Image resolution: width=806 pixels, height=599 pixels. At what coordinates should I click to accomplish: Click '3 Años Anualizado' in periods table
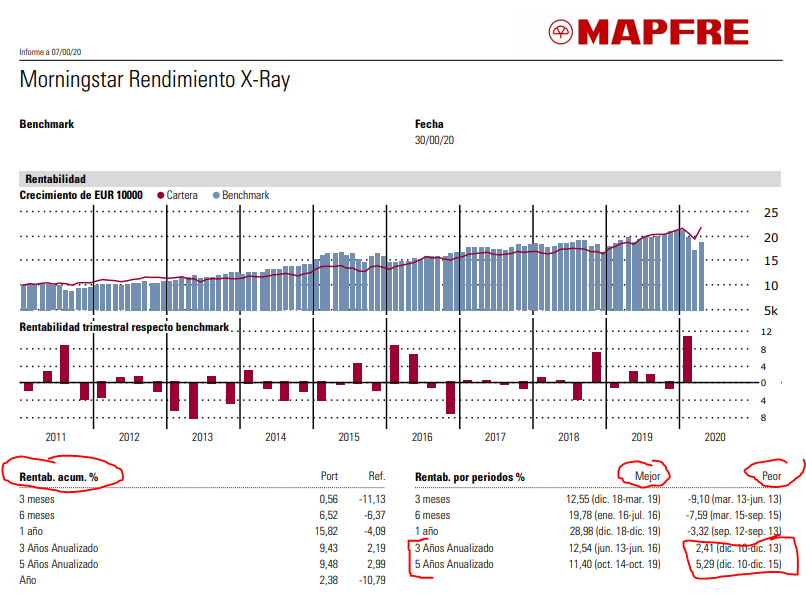454,548
